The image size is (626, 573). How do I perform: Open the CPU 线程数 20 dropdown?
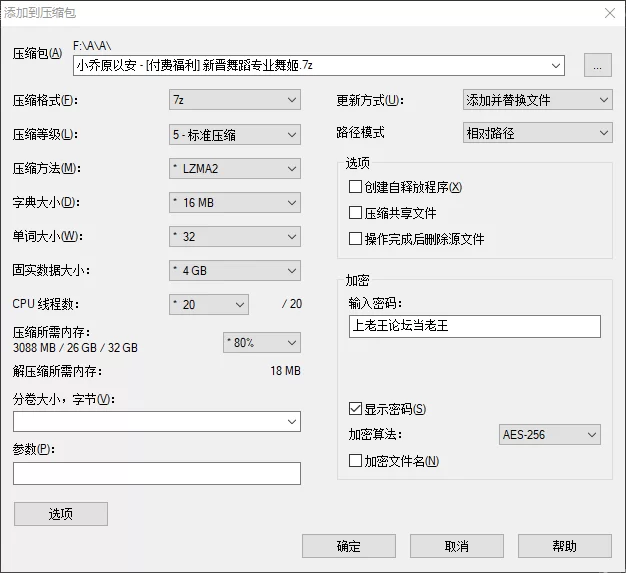[x=209, y=305]
